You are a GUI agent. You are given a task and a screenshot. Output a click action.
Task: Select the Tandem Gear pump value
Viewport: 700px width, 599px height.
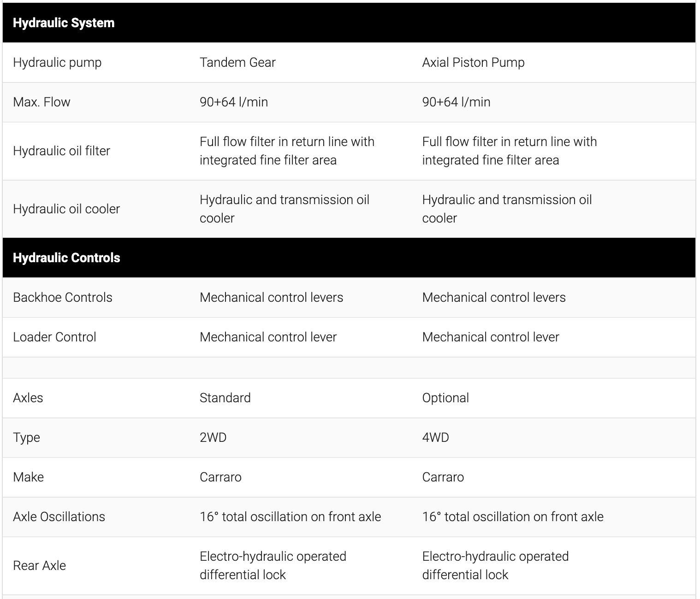(237, 63)
